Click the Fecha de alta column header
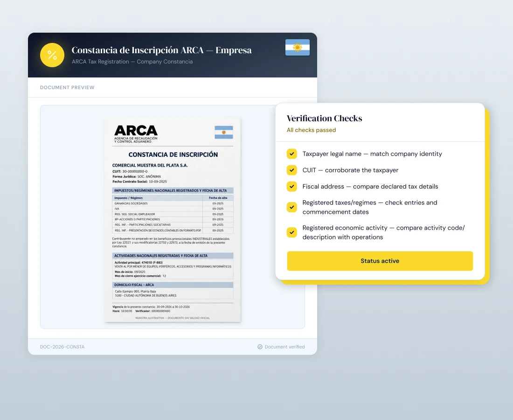 (218, 198)
